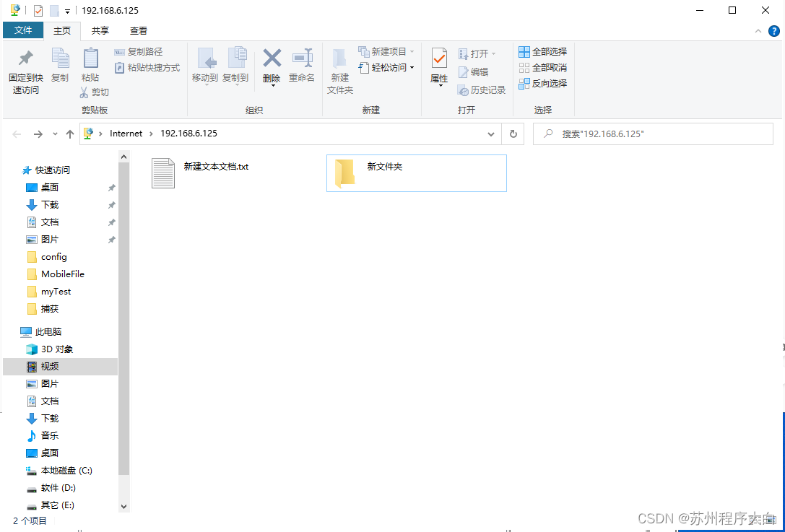Expand the 删除 dropdown arrow

pyautogui.click(x=272, y=86)
